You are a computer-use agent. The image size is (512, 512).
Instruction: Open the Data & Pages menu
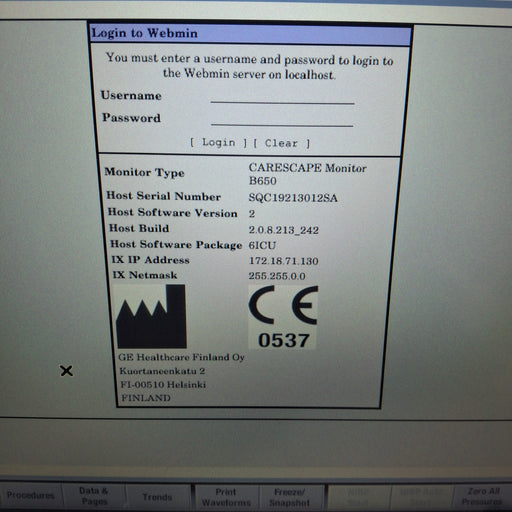coord(94,496)
